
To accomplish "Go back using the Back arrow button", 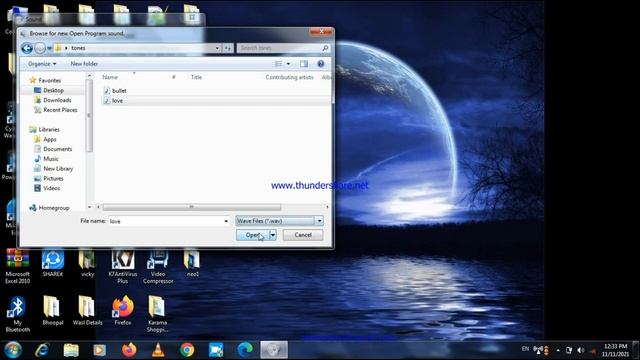I will [27, 48].
